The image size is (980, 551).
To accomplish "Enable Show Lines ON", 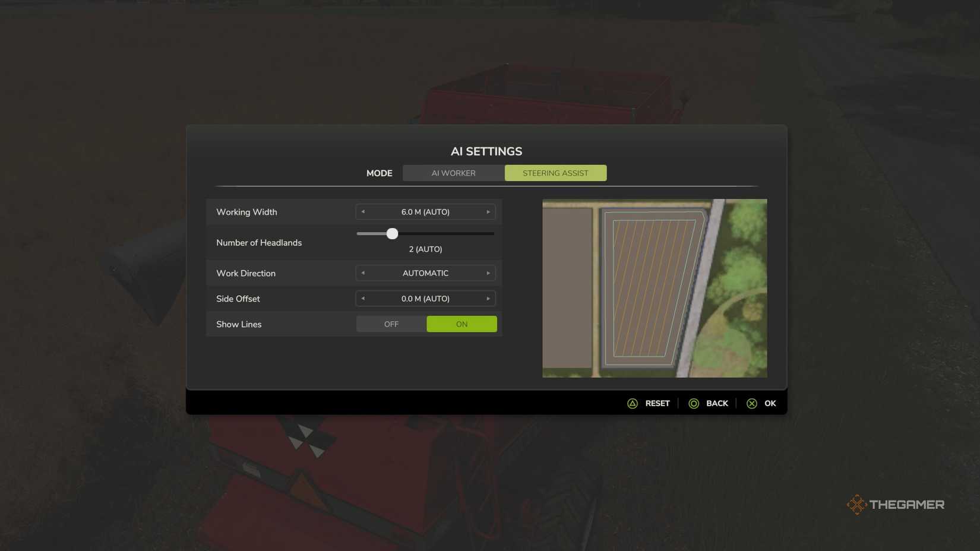I will 461,324.
